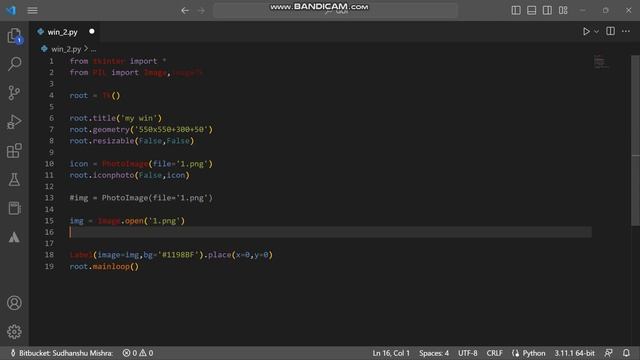Click the Label place line on line 18
This screenshot has height=360, width=640.
171,255
